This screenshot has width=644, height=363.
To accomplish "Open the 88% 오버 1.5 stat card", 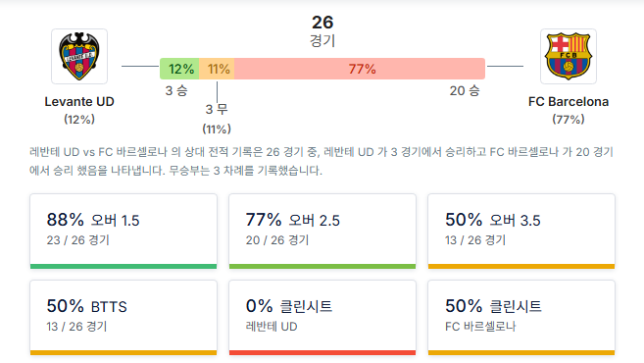I will pos(124,231).
